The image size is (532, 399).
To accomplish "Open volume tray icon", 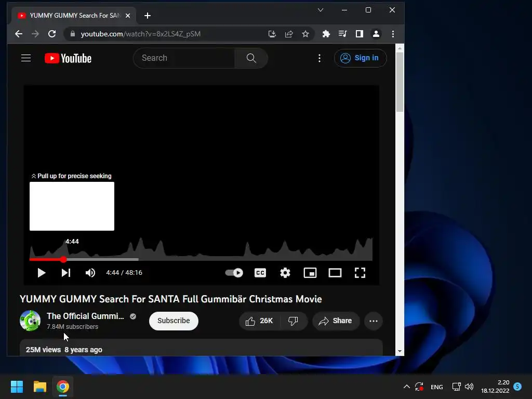I will (x=469, y=387).
